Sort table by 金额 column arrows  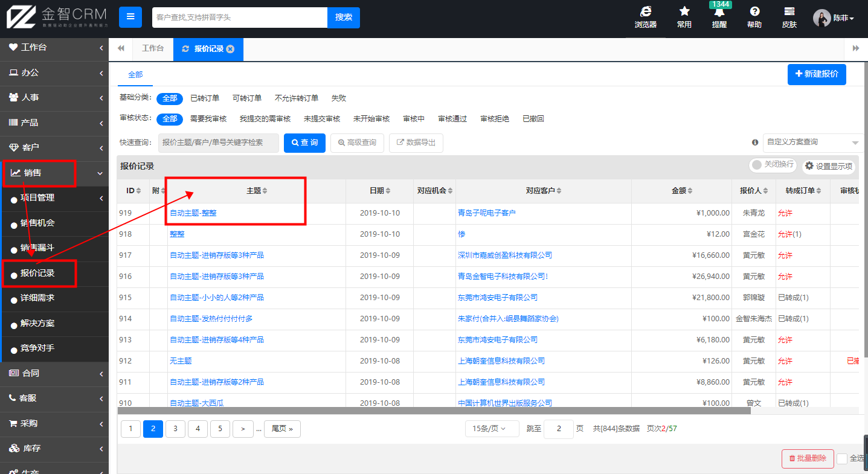click(690, 191)
